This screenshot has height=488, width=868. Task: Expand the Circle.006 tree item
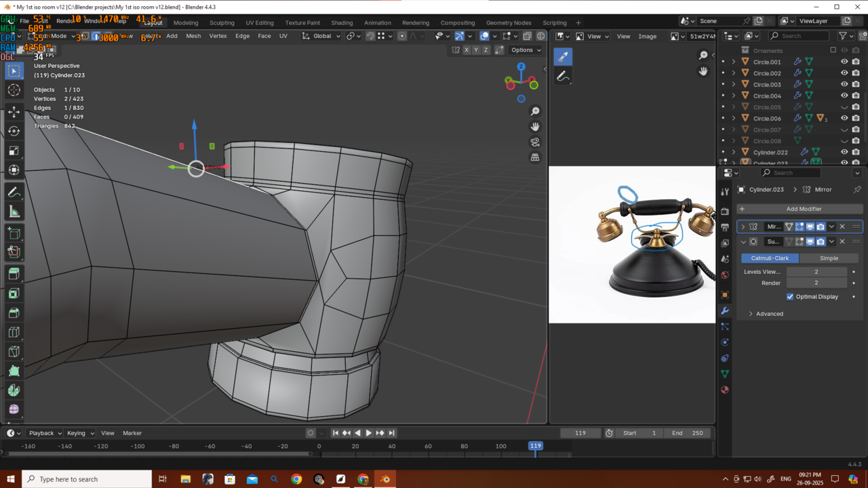coord(734,119)
